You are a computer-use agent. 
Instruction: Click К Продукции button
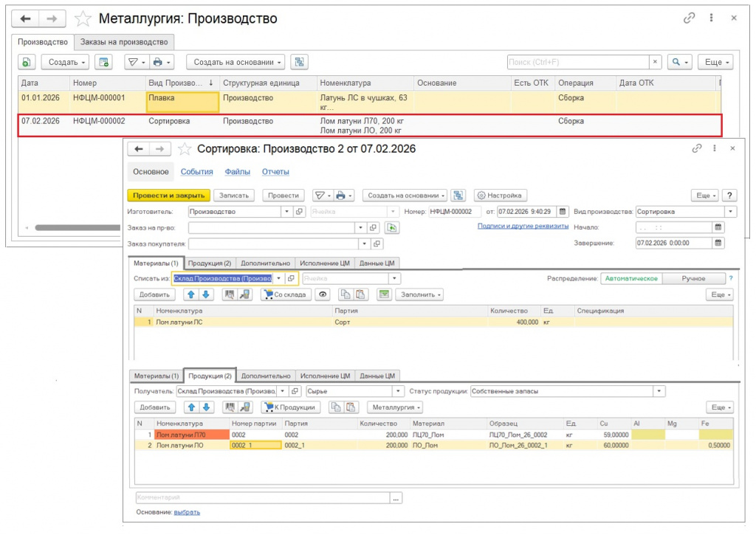[291, 407]
